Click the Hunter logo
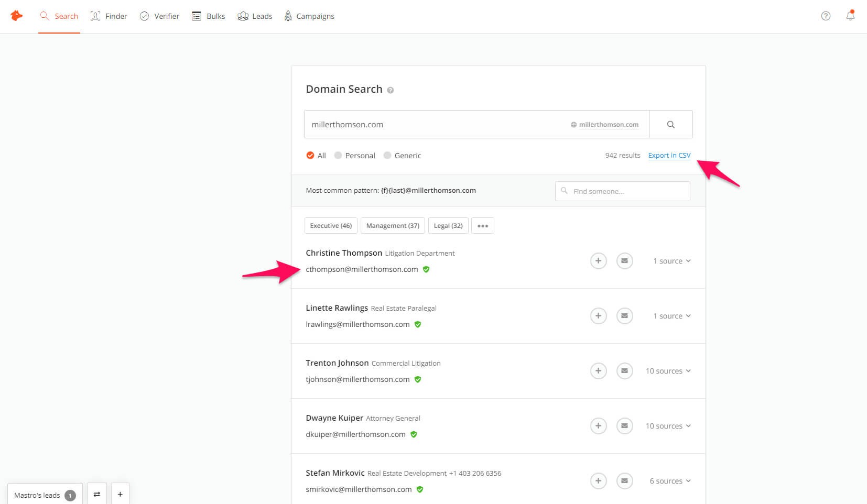Screen dimensions: 867x504 tap(16, 16)
